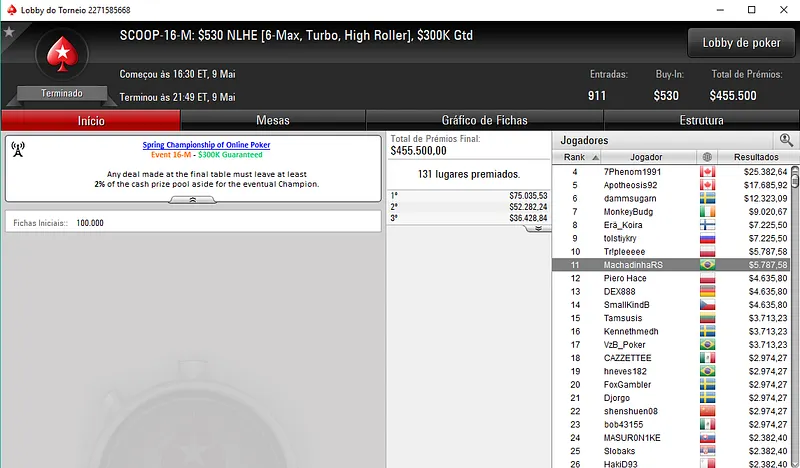Screen dimensions: 800x468
Task: Open the player search magnifier
Action: pyautogui.click(x=786, y=140)
